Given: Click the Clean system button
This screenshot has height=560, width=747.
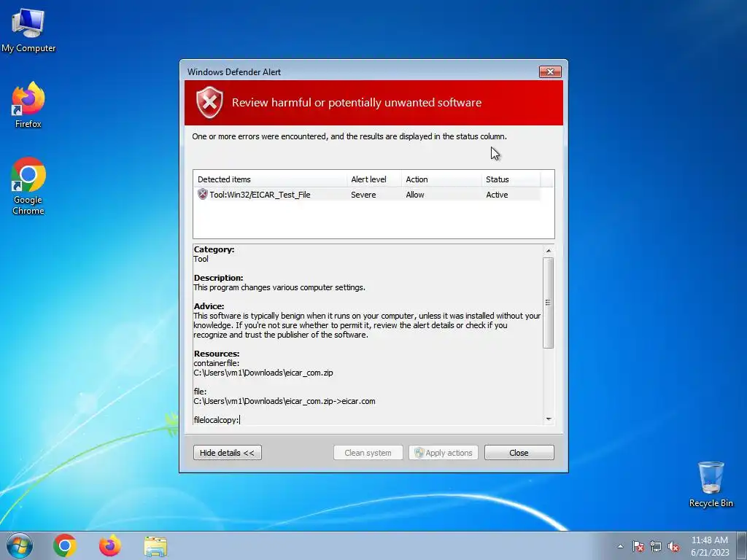Looking at the screenshot, I should coord(368,452).
